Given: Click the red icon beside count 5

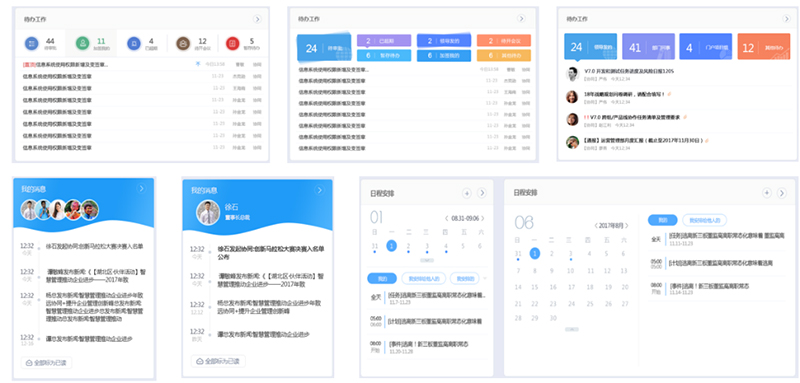Looking at the screenshot, I should tap(233, 43).
